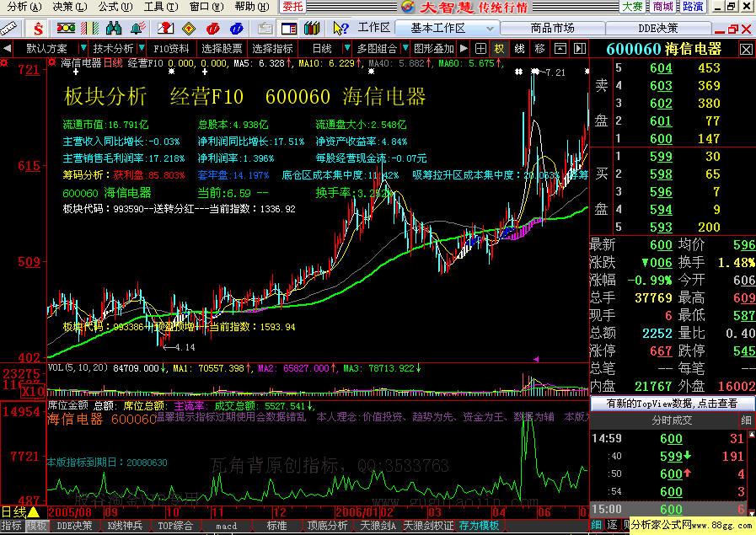Click the red circular D toolbar icon

tap(212, 29)
